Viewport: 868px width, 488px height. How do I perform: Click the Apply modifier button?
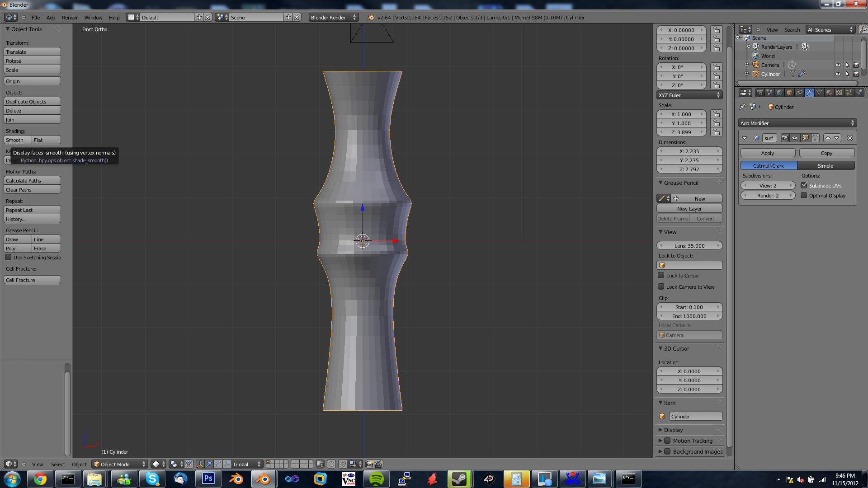[x=768, y=153]
